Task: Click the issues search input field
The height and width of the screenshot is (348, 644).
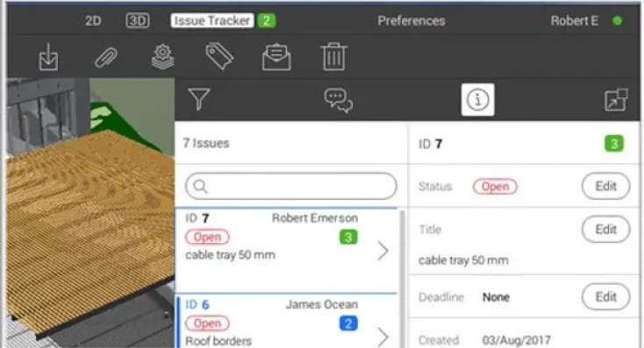Action: pyautogui.click(x=291, y=186)
